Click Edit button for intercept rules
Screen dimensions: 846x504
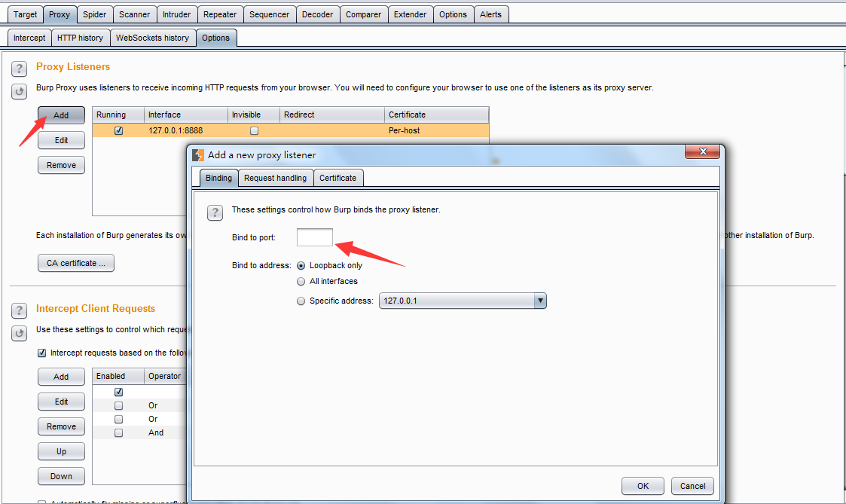61,402
